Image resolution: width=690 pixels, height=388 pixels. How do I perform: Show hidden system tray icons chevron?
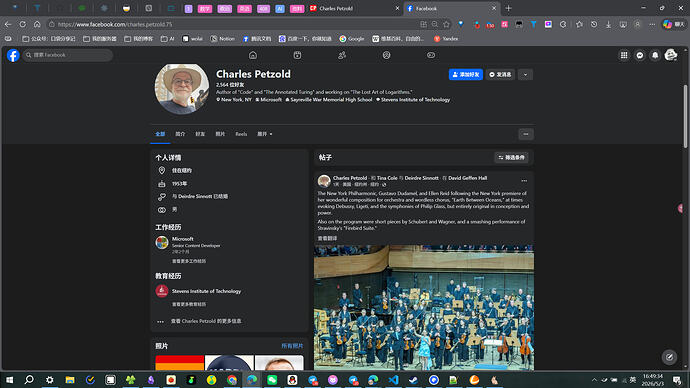[594, 380]
